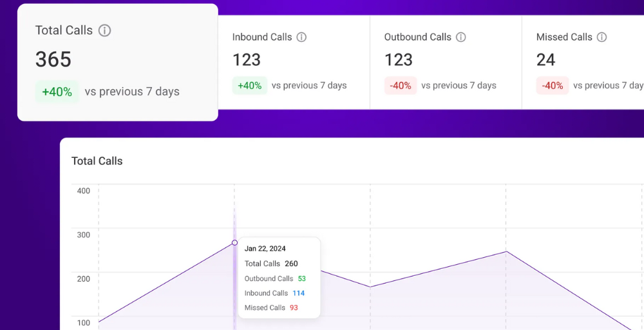The width and height of the screenshot is (644, 330).
Task: Click the +40% badge under Inbound Calls
Action: tap(250, 86)
